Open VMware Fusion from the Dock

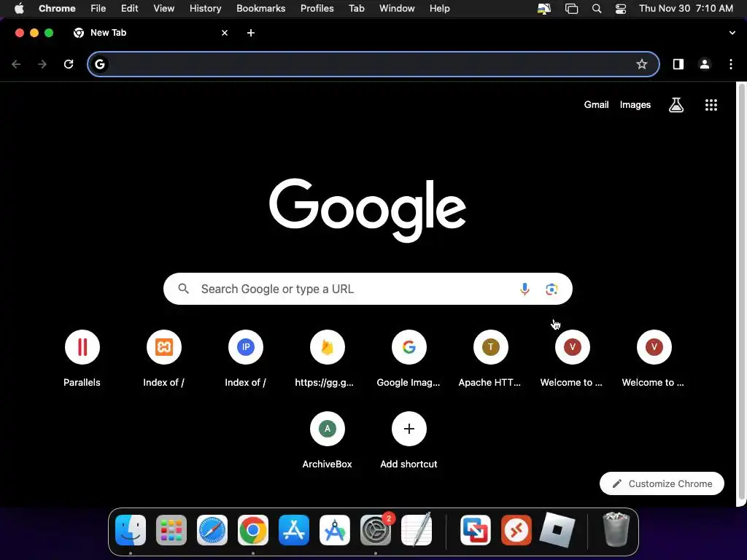[x=476, y=530]
